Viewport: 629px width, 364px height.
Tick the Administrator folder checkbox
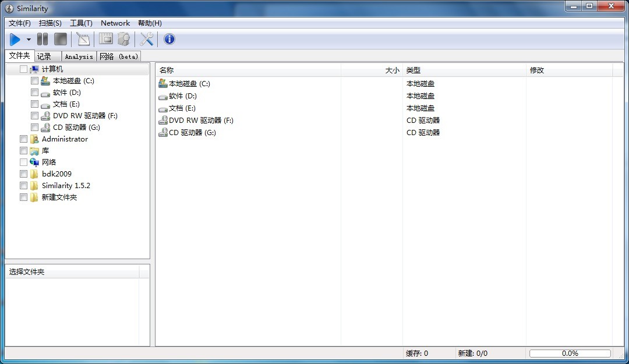tap(24, 139)
